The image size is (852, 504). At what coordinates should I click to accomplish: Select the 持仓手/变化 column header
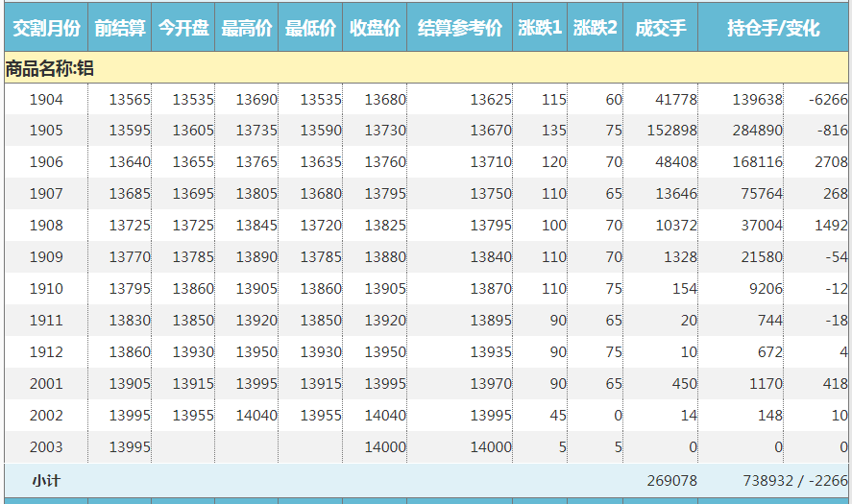pos(773,29)
